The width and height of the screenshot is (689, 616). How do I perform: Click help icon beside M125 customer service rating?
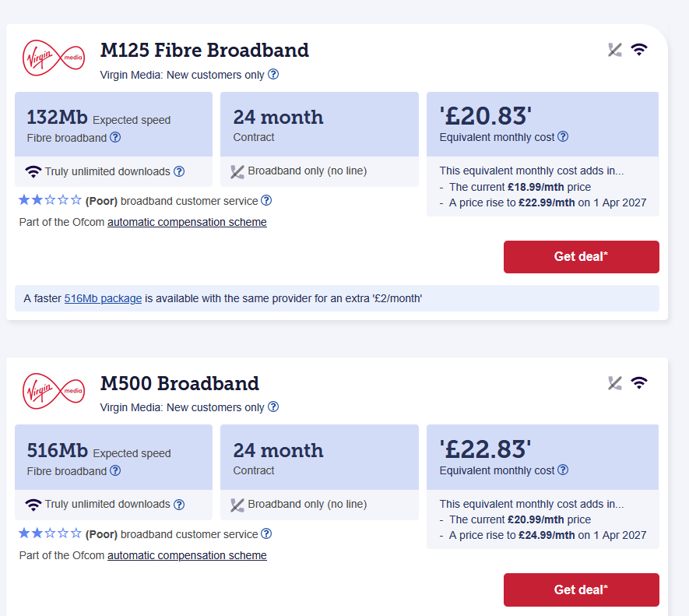(x=266, y=201)
